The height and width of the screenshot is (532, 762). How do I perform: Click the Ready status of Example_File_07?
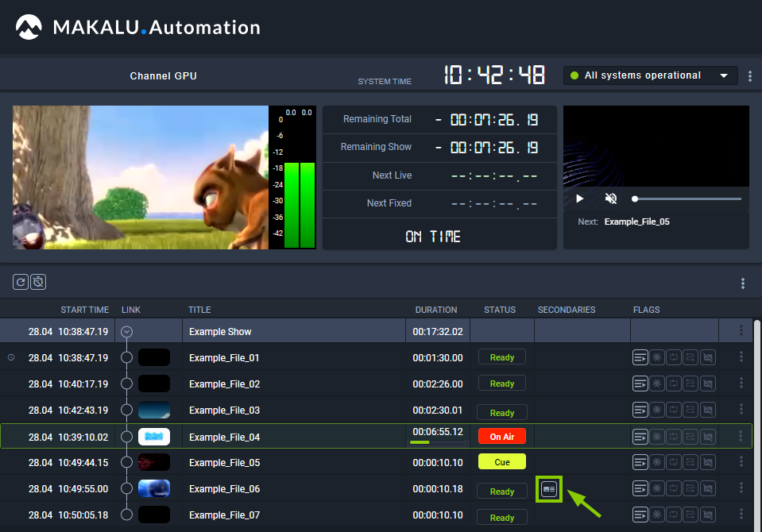502,518
